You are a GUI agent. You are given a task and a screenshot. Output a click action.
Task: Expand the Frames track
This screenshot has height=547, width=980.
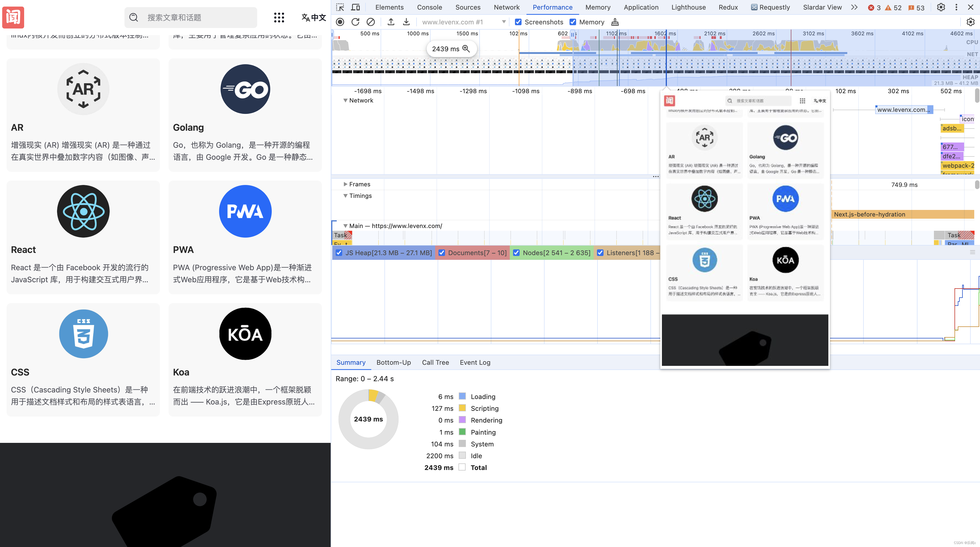pos(345,184)
